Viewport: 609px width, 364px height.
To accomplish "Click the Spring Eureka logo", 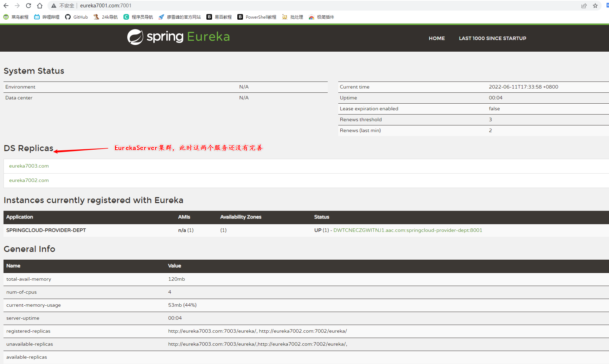I will [178, 37].
